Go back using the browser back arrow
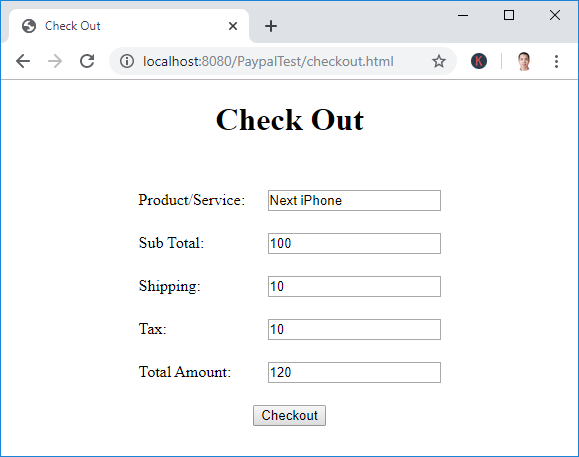This screenshot has height=457, width=579. click(x=23, y=61)
